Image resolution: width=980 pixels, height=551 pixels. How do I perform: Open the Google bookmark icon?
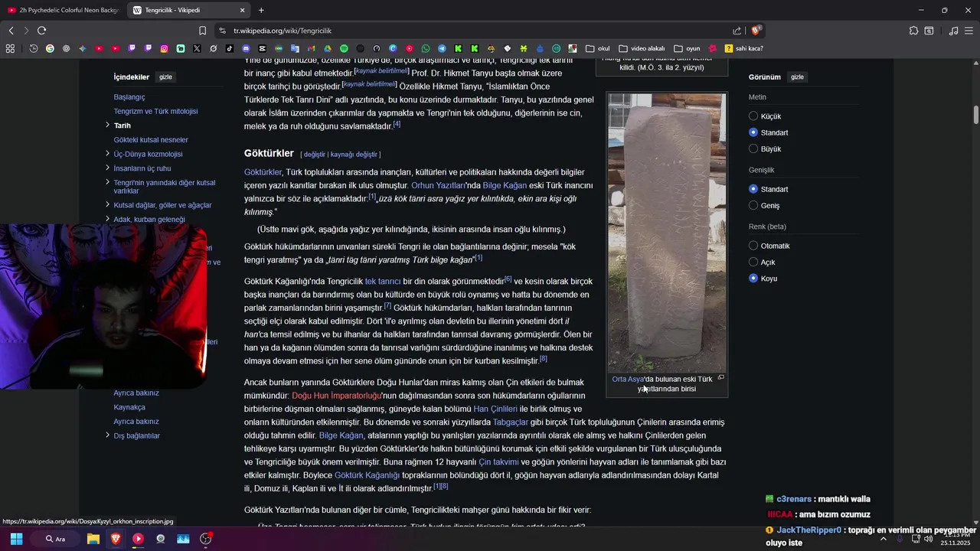[x=50, y=48]
